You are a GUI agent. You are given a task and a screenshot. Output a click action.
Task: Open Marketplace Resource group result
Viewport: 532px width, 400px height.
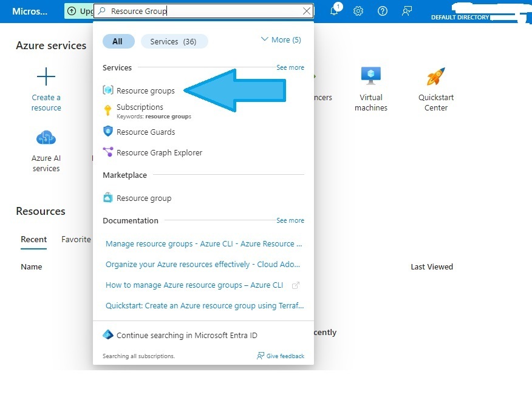tap(144, 198)
